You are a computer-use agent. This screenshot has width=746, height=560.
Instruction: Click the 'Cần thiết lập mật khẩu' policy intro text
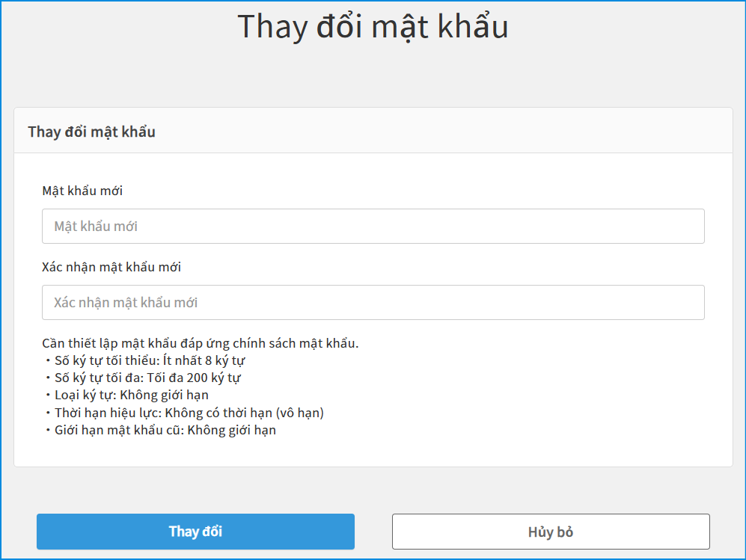coord(201,343)
